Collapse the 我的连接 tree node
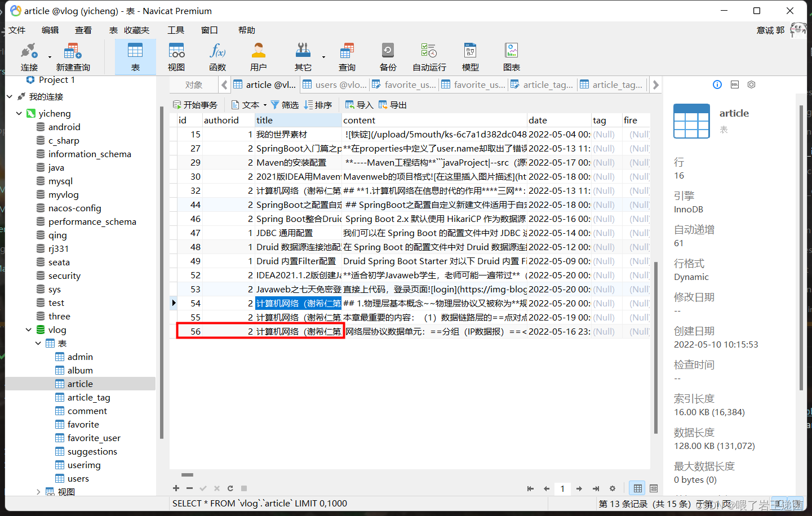The image size is (812, 516). coord(10,96)
